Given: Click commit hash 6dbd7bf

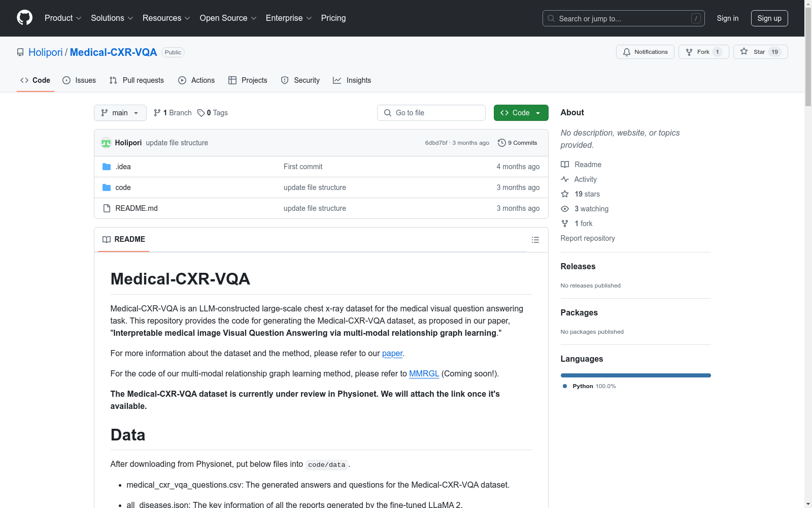Looking at the screenshot, I should coord(436,143).
